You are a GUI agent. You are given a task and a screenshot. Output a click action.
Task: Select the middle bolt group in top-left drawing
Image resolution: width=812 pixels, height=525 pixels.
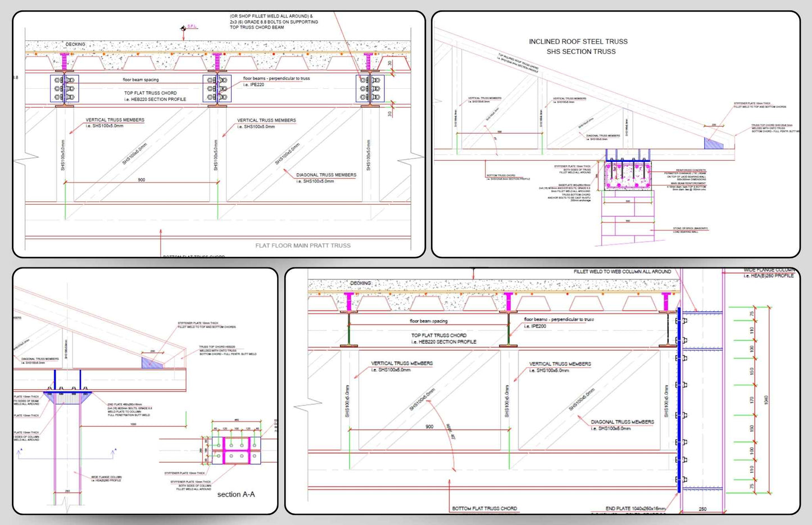(217, 88)
